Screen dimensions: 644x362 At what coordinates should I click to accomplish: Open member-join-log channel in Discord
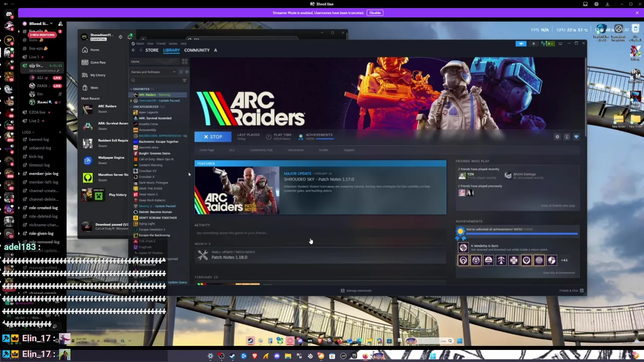pos(43,173)
